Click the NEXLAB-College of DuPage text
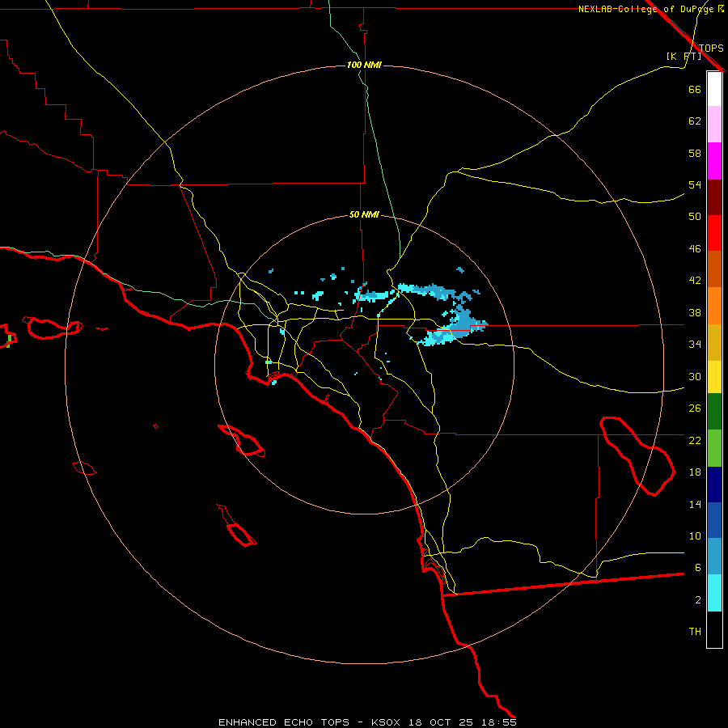The height and width of the screenshot is (728, 728). pyautogui.click(x=645, y=9)
